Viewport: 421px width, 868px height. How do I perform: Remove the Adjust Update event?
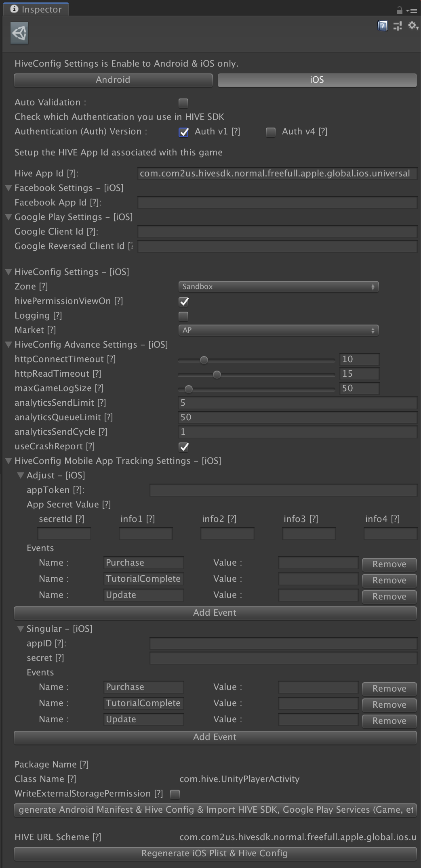click(389, 596)
